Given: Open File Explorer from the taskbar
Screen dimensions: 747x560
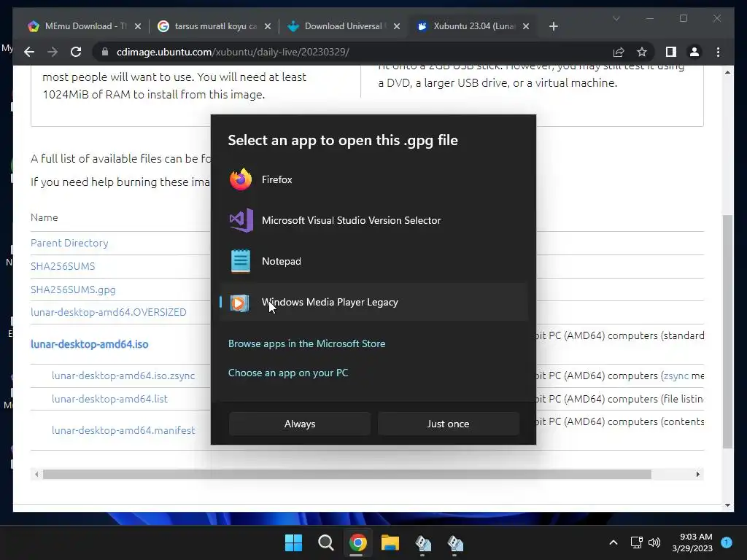Looking at the screenshot, I should (x=390, y=542).
